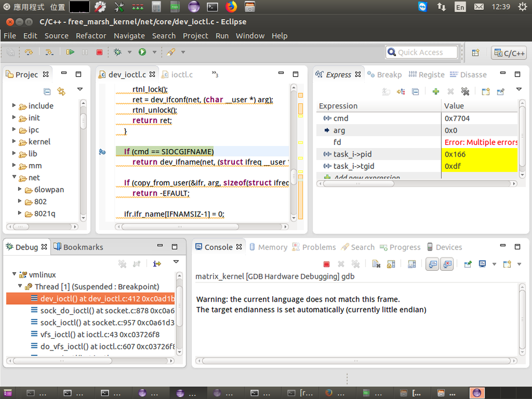Show hidden editor tabs list

tap(215, 74)
